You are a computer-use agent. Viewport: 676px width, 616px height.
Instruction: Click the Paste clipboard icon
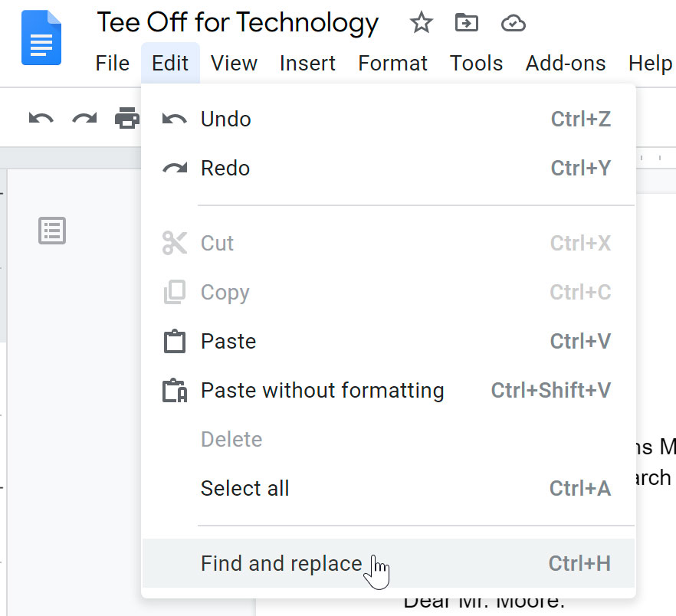pos(175,341)
